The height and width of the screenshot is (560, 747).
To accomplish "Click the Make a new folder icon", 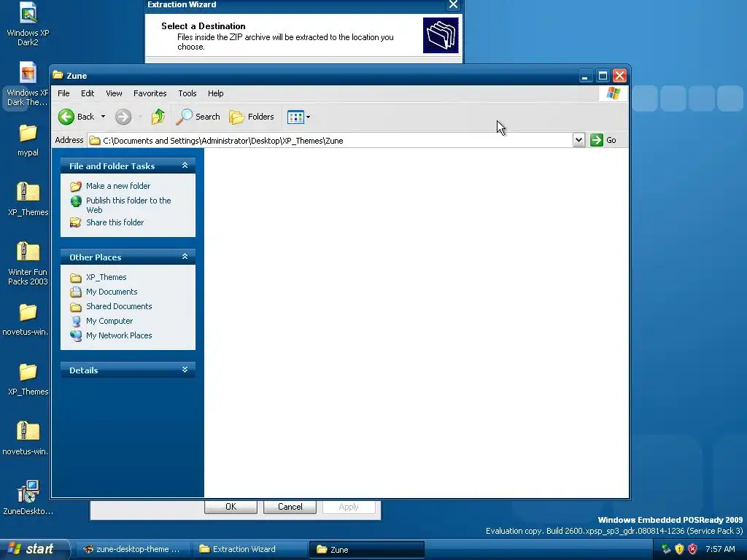I will pos(76,186).
